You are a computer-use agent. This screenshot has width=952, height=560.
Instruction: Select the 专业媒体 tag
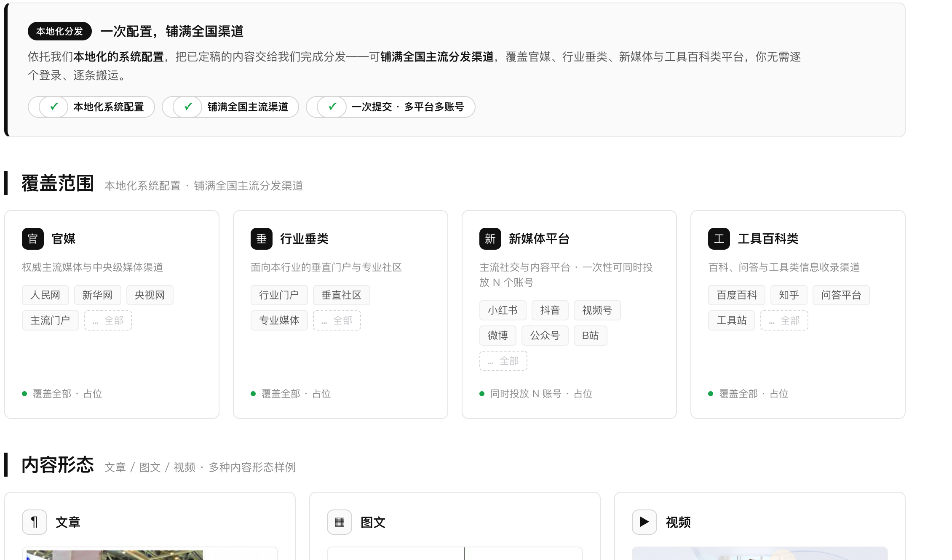click(279, 320)
